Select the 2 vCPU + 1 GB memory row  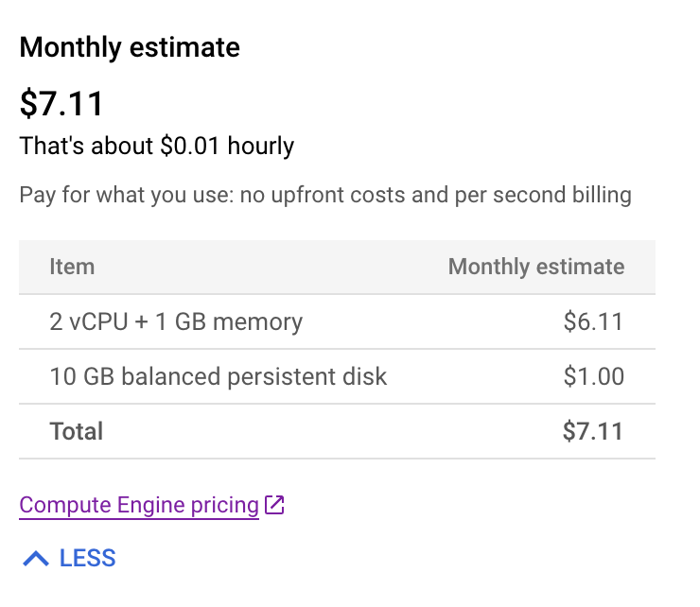pyautogui.click(x=176, y=321)
